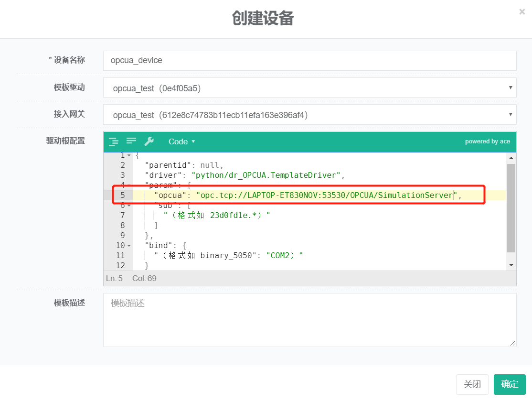Collapse the "bind" block at line 10
The height and width of the screenshot is (402, 532).
tap(129, 246)
